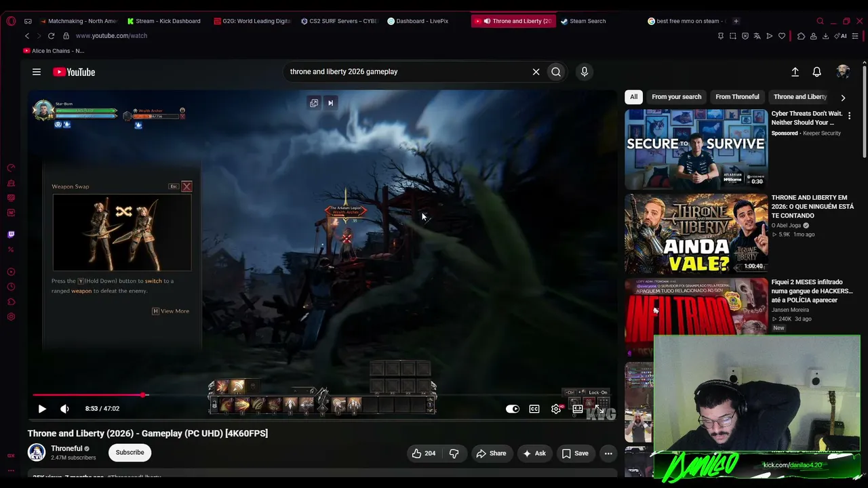The width and height of the screenshot is (868, 488).
Task: Switch to the CS2 SURF Servers tab
Action: tap(339, 21)
